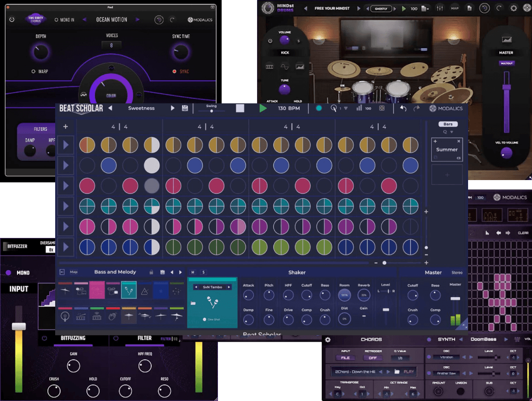Click the Beat Scholar randomize dice icon
532x401 pixels.
(x=382, y=108)
